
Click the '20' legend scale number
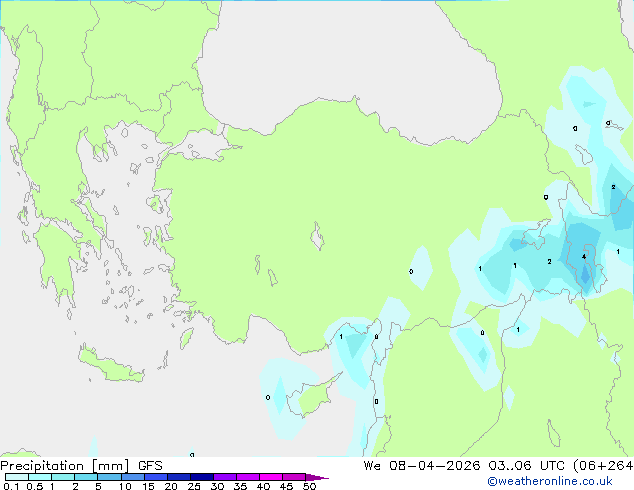coord(171,486)
